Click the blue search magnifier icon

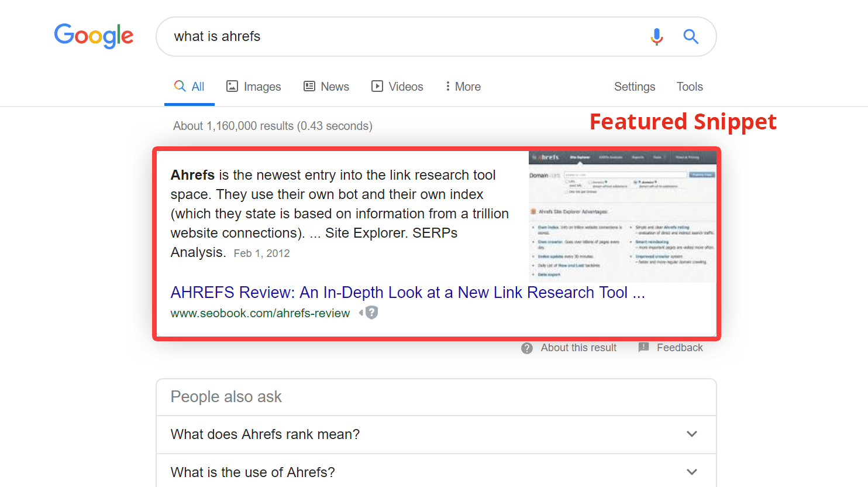[x=691, y=36]
